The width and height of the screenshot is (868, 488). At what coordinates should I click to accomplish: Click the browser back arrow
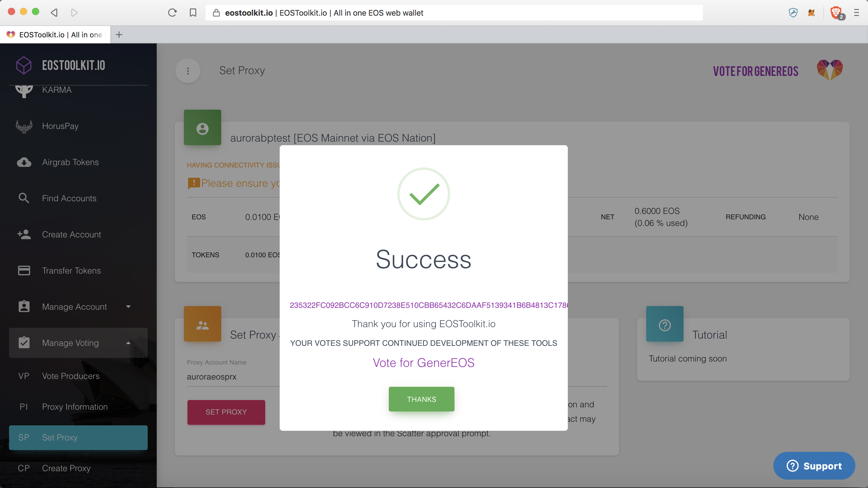(x=54, y=12)
